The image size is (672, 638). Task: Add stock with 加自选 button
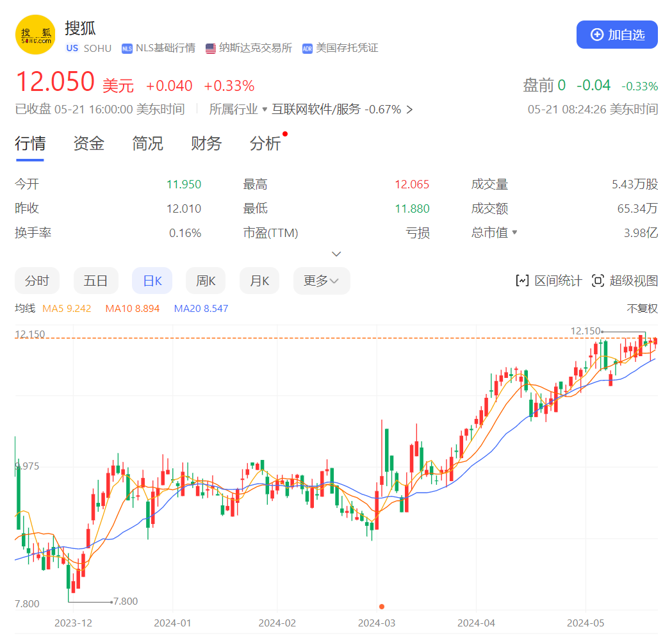point(617,35)
